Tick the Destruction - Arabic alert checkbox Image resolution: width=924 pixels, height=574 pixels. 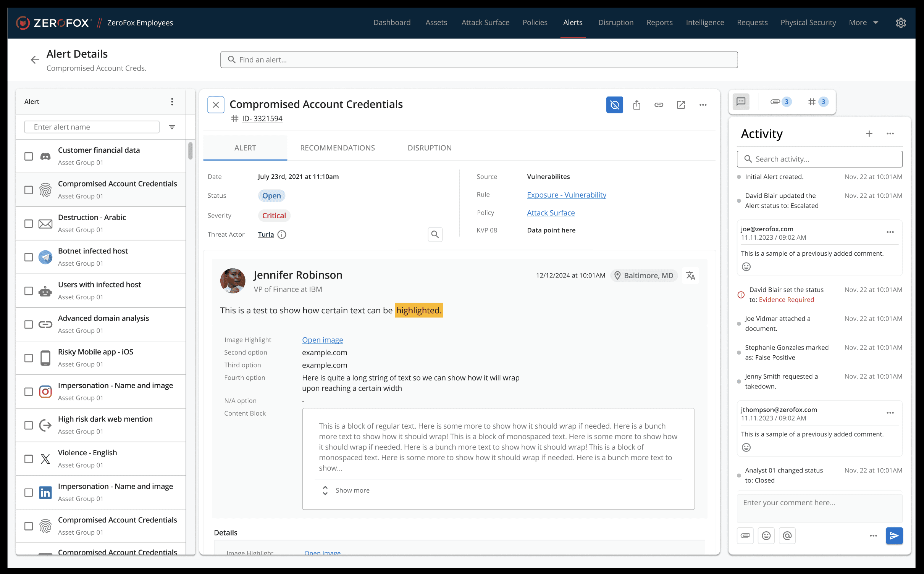[29, 223]
